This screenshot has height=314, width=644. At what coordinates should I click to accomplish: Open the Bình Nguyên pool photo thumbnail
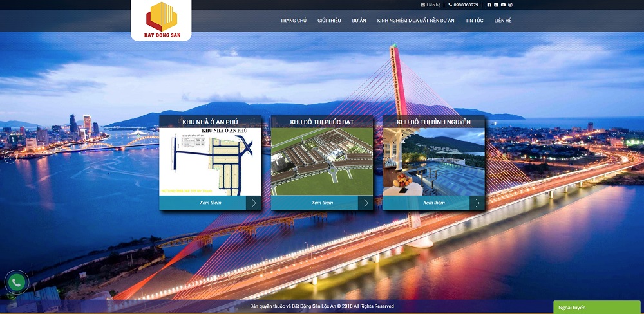[433, 162]
